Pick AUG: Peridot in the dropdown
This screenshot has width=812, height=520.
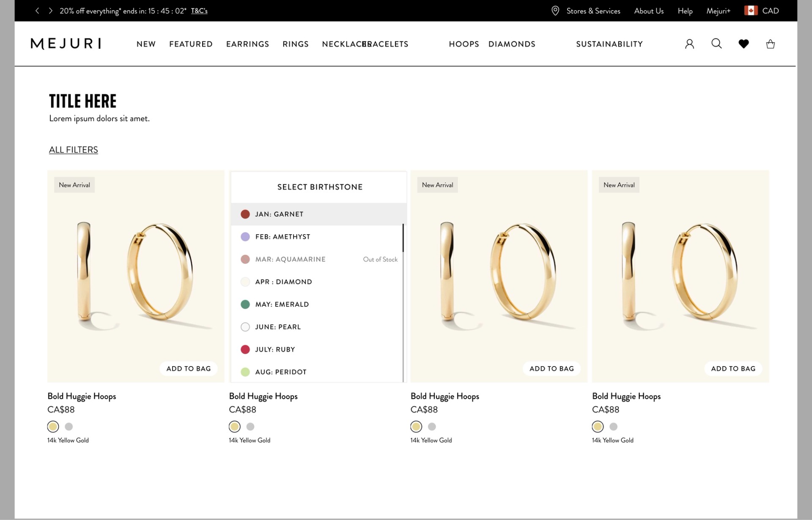click(x=280, y=372)
